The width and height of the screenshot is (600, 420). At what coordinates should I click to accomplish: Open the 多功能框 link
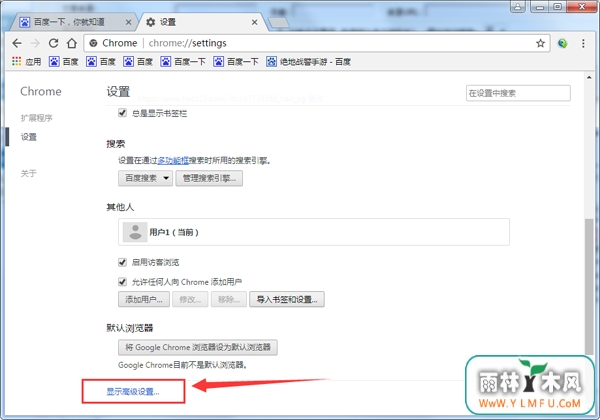173,161
